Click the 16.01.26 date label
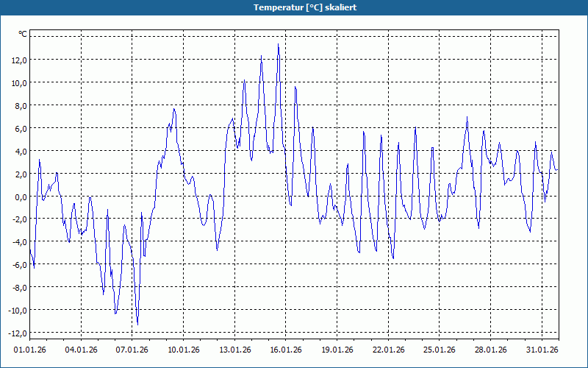This screenshot has height=368, width=588. click(286, 350)
